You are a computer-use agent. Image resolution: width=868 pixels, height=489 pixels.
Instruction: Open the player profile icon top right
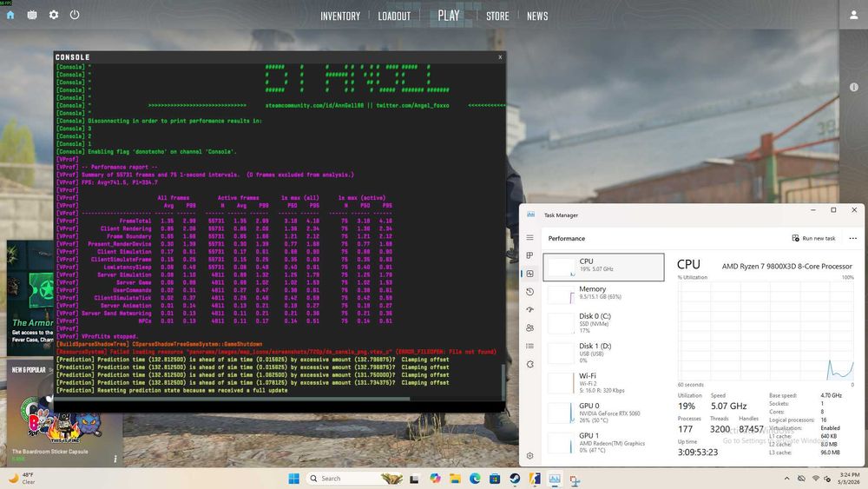coord(853,15)
